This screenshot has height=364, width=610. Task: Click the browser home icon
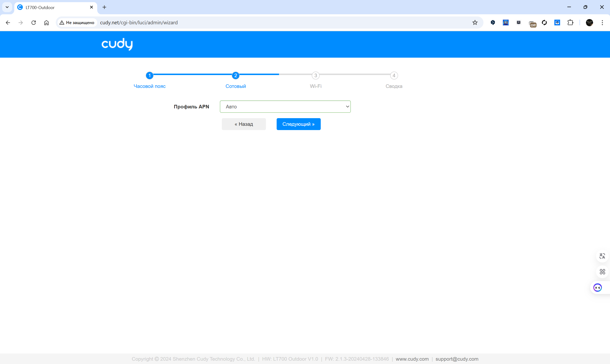pyautogui.click(x=46, y=23)
